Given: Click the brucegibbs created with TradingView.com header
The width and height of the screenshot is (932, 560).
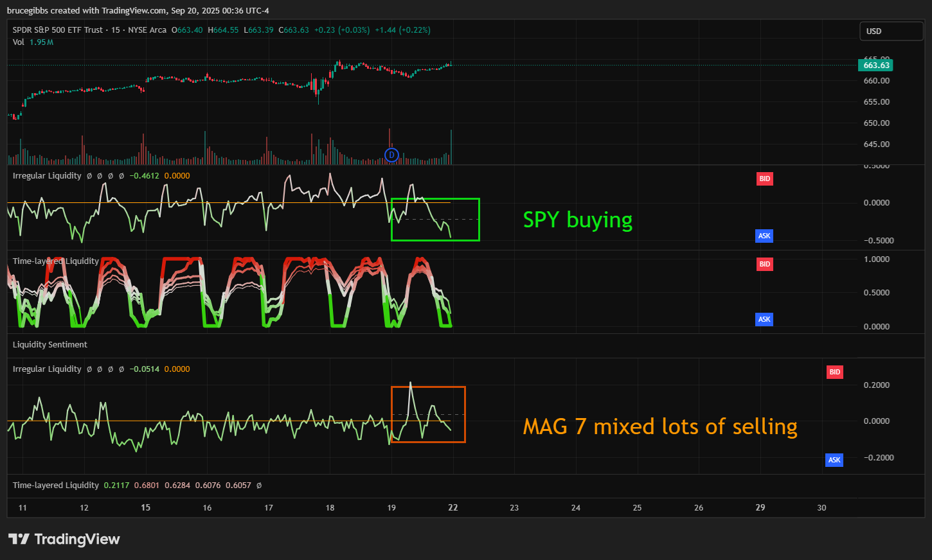Looking at the screenshot, I should [138, 10].
